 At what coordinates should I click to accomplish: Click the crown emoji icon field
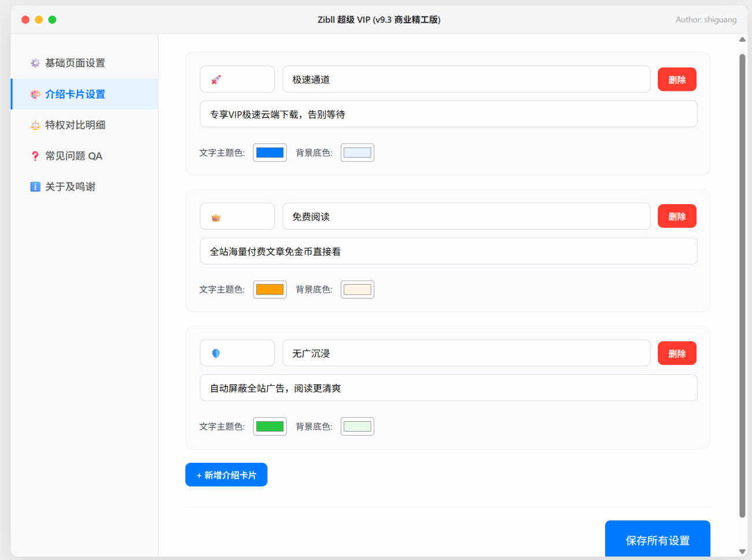237,217
